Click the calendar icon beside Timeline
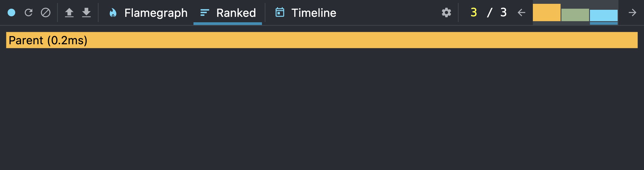This screenshot has height=170, width=644. (x=280, y=12)
